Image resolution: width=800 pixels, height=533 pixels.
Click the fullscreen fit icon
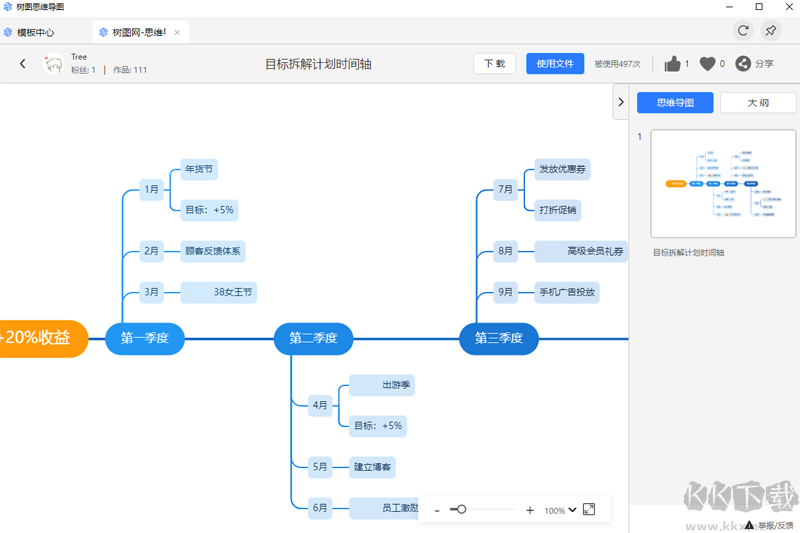pos(589,510)
